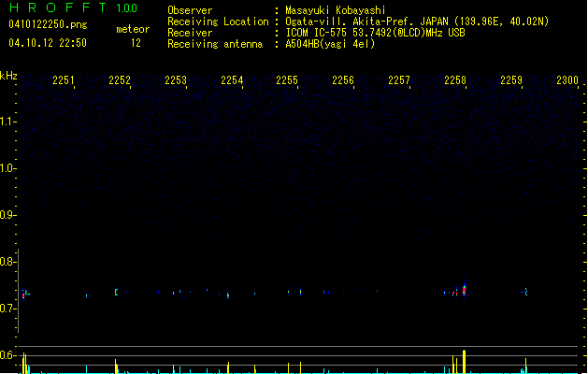Click the 1.0 kHz frequency label
Screen dimensions: 588x374
coord(7,168)
